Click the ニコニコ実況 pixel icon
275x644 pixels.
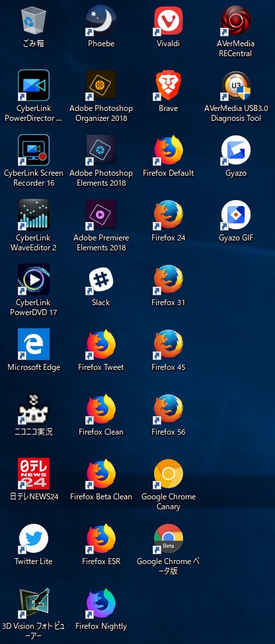(x=34, y=409)
